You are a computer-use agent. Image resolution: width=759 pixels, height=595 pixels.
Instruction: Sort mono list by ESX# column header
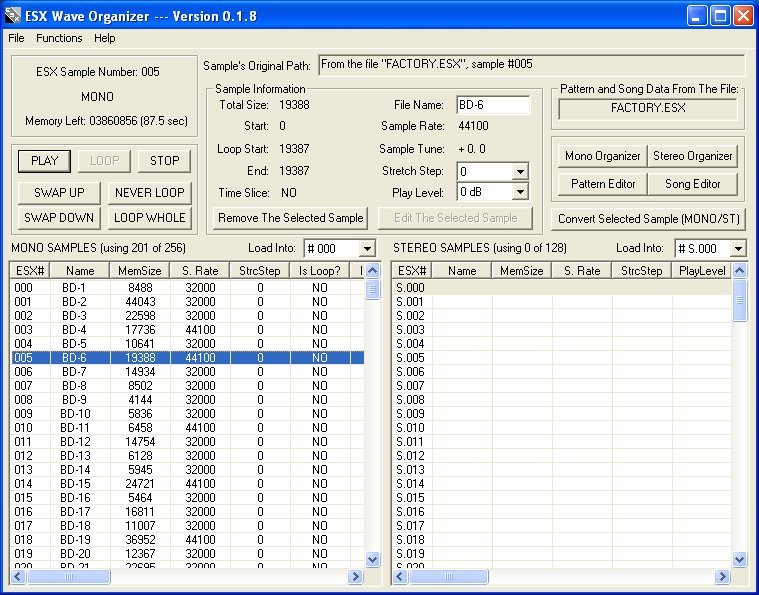coord(30,271)
